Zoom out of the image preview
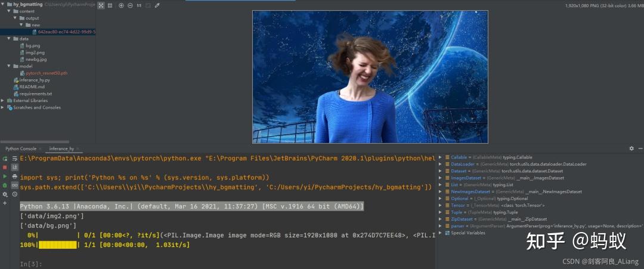Screen dimensions: 644x269 [x=130, y=5]
